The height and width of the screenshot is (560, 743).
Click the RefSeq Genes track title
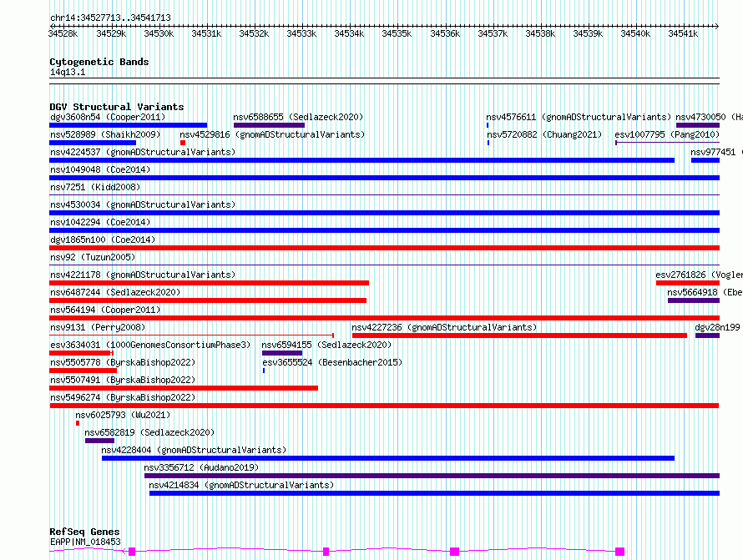pyautogui.click(x=84, y=532)
